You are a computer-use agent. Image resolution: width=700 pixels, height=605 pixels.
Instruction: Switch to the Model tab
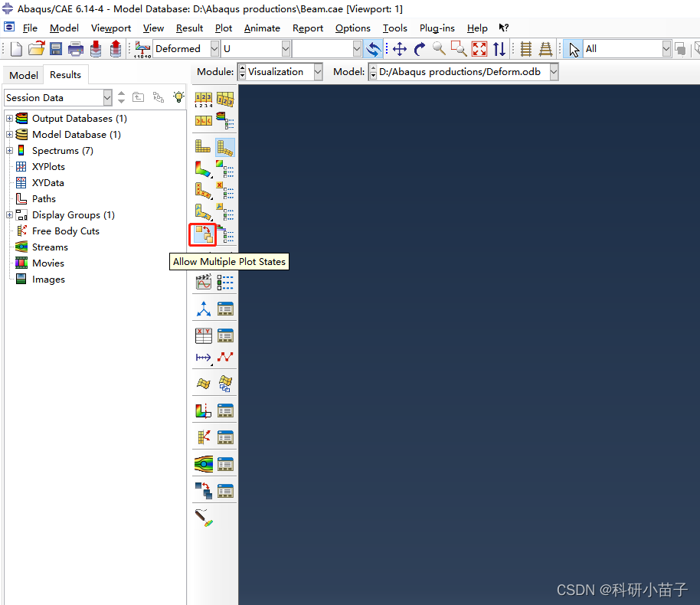click(x=24, y=75)
